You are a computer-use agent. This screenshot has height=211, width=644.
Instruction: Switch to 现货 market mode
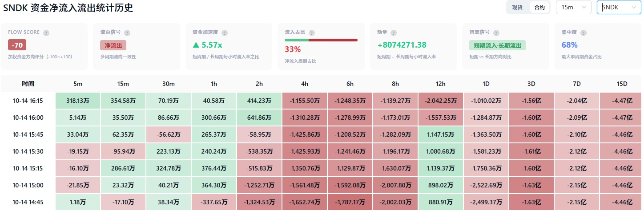coord(517,8)
